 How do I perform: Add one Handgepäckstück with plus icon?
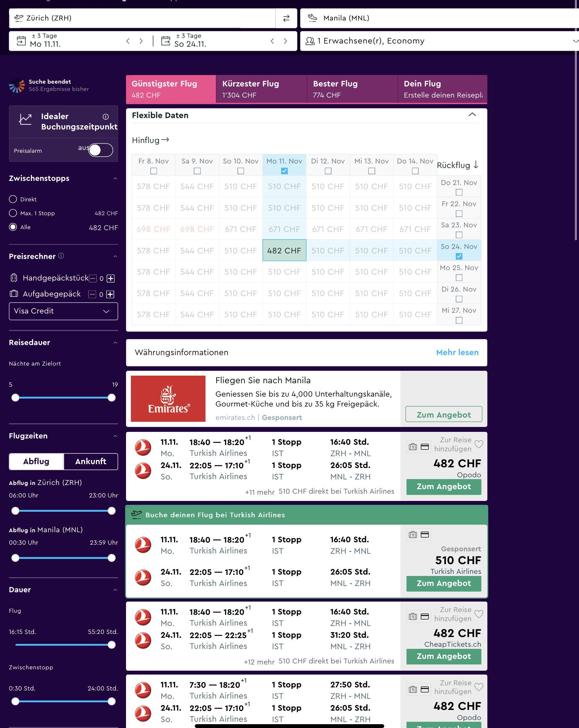pyautogui.click(x=111, y=278)
